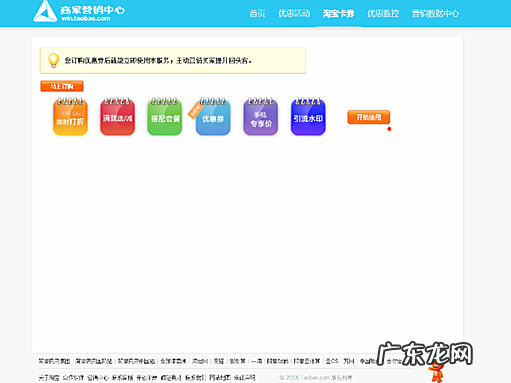The width and height of the screenshot is (511, 383).
Task: Open the 合作伙伴 footer link
Action: pyautogui.click(x=73, y=378)
